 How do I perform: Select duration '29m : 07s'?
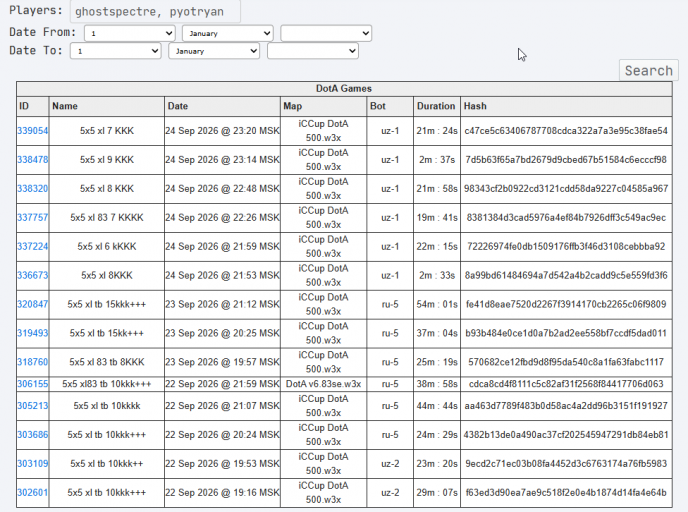click(437, 493)
